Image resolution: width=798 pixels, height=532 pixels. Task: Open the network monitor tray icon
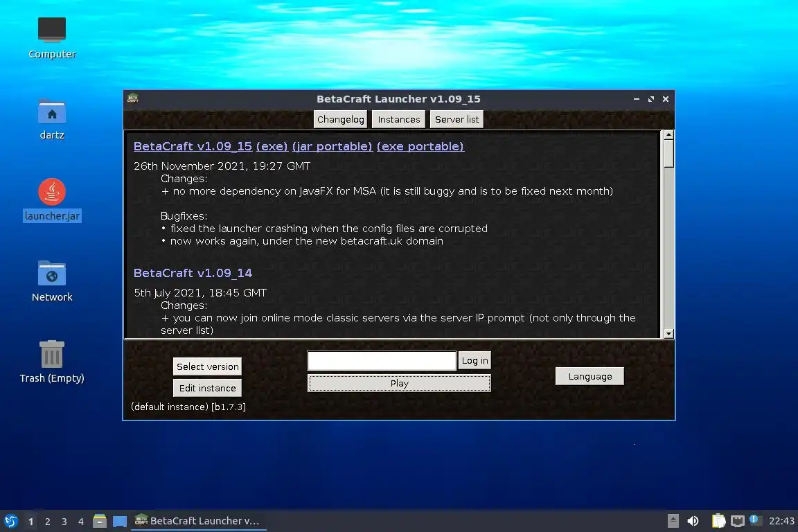(738, 521)
